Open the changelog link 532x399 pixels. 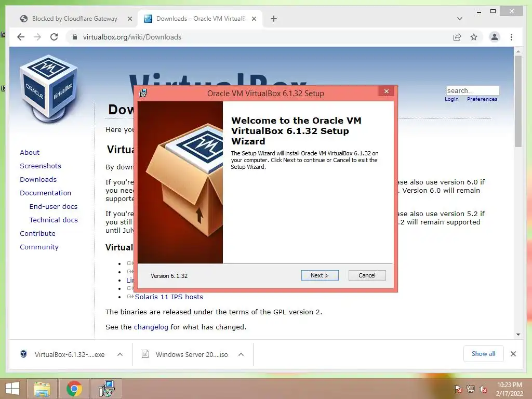(151, 327)
